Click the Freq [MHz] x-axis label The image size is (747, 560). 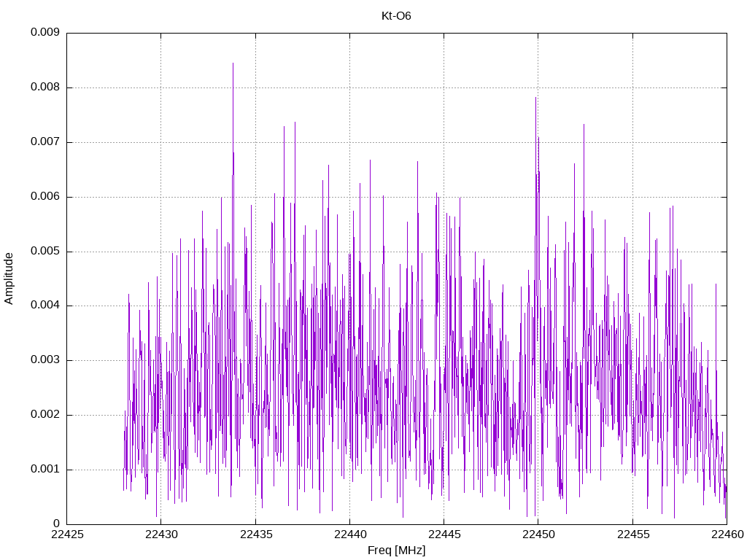[x=396, y=551]
